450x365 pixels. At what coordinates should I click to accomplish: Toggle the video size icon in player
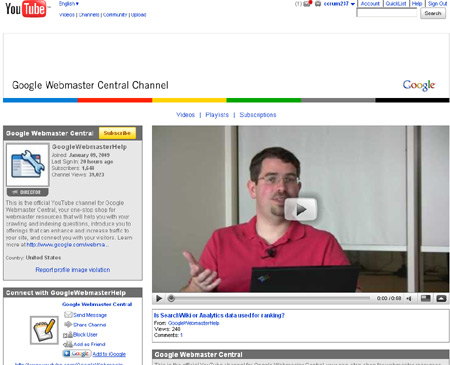coord(426,298)
